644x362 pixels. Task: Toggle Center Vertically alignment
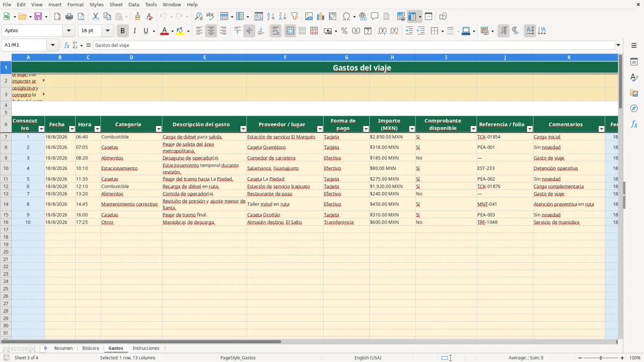click(249, 31)
